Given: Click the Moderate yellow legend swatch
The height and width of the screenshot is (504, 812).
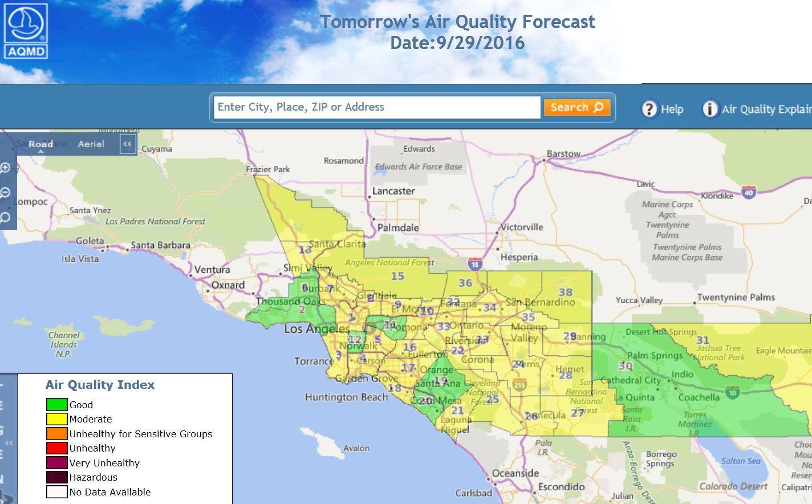Looking at the screenshot, I should click(x=57, y=419).
